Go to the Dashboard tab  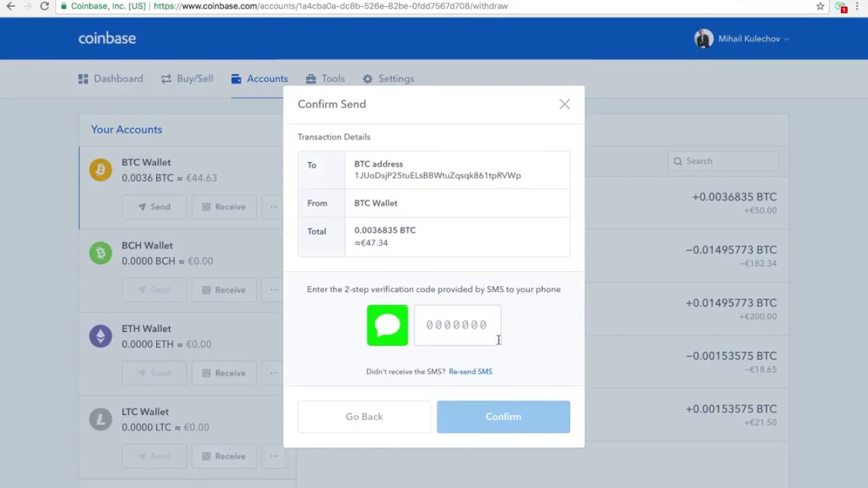click(x=111, y=79)
